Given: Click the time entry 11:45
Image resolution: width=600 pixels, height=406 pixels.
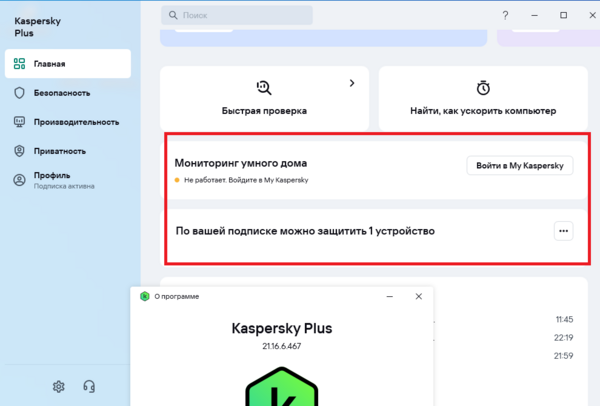Looking at the screenshot, I should [x=564, y=320].
